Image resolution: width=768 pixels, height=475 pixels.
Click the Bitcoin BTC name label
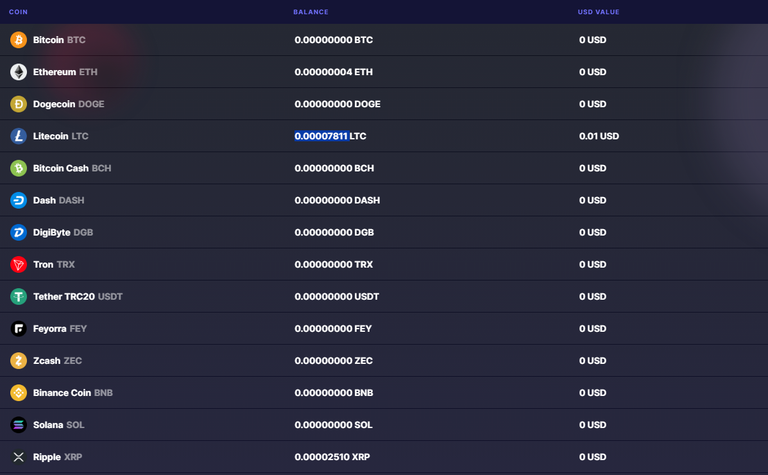pos(59,40)
